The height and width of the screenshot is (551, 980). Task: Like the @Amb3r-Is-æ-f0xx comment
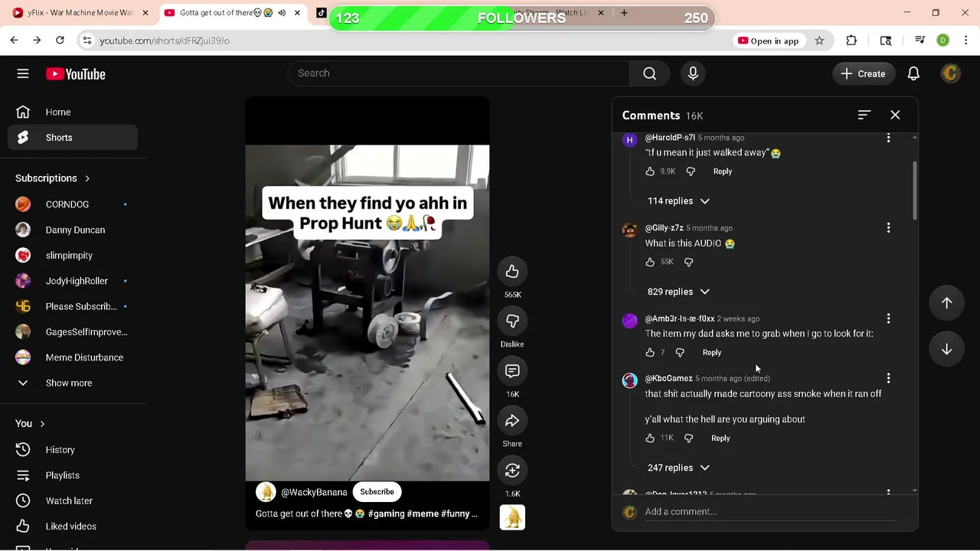point(650,352)
